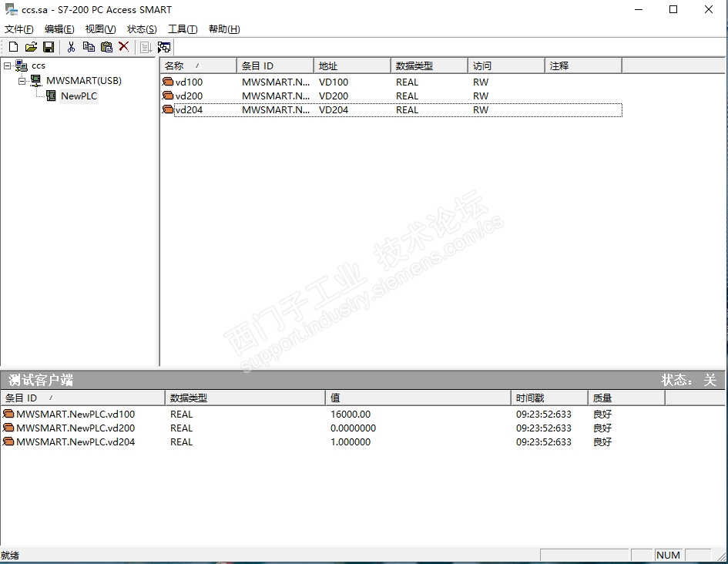This screenshot has width=728, height=564.
Task: Click the MWSMART(USB) network icon
Action: point(36,80)
